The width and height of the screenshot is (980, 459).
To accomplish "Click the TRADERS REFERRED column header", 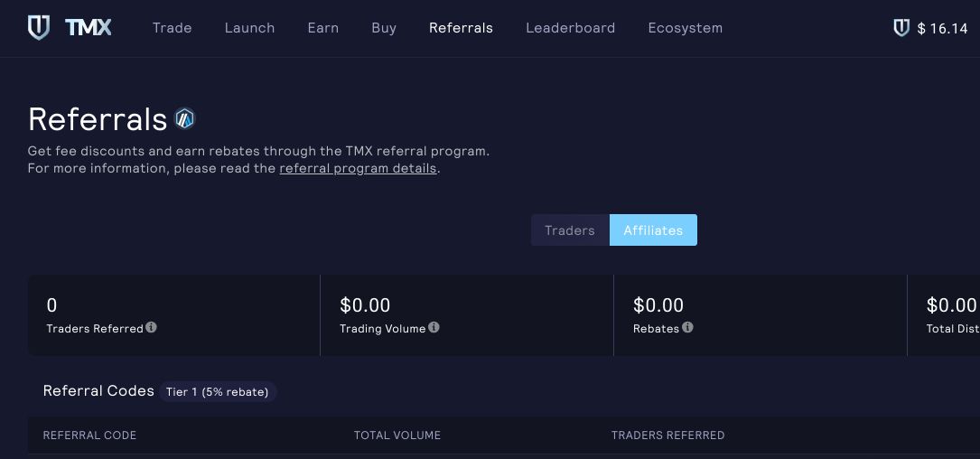I will pyautogui.click(x=667, y=436).
